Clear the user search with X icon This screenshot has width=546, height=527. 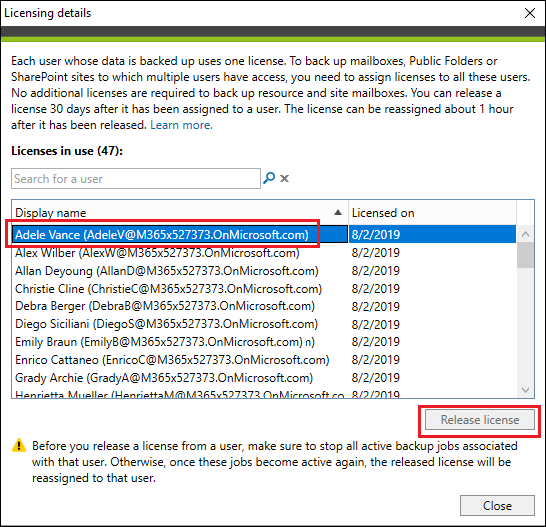click(284, 179)
